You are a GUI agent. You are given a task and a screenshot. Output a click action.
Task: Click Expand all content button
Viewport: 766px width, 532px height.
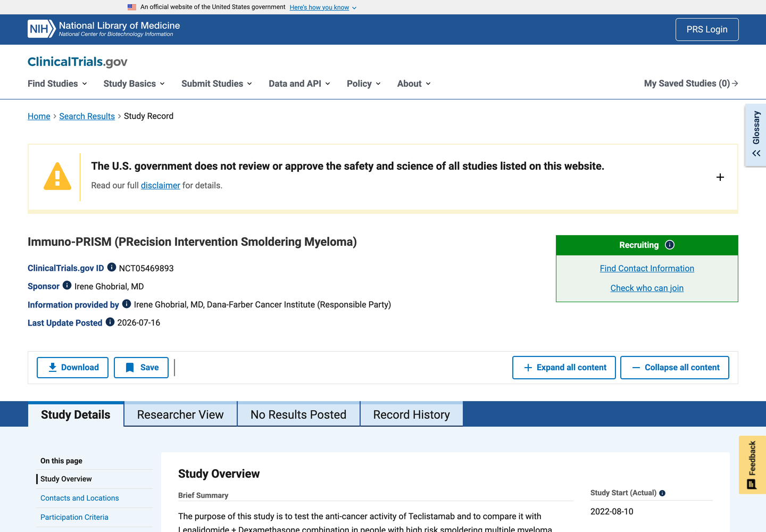[564, 368]
